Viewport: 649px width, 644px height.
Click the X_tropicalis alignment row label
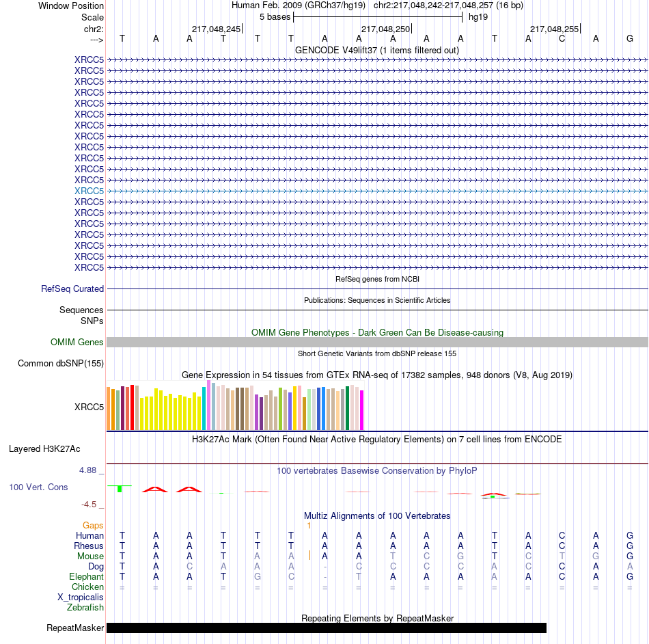(81, 598)
